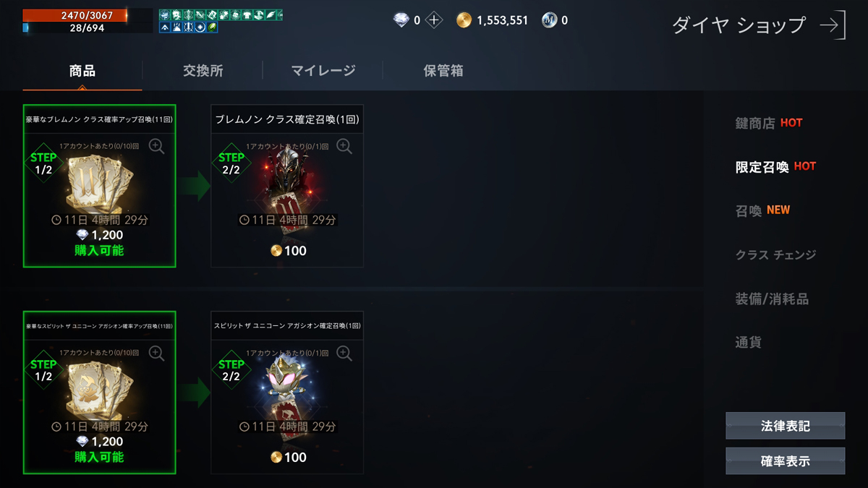
Task: Click the 法律表記 button
Action: point(786,426)
